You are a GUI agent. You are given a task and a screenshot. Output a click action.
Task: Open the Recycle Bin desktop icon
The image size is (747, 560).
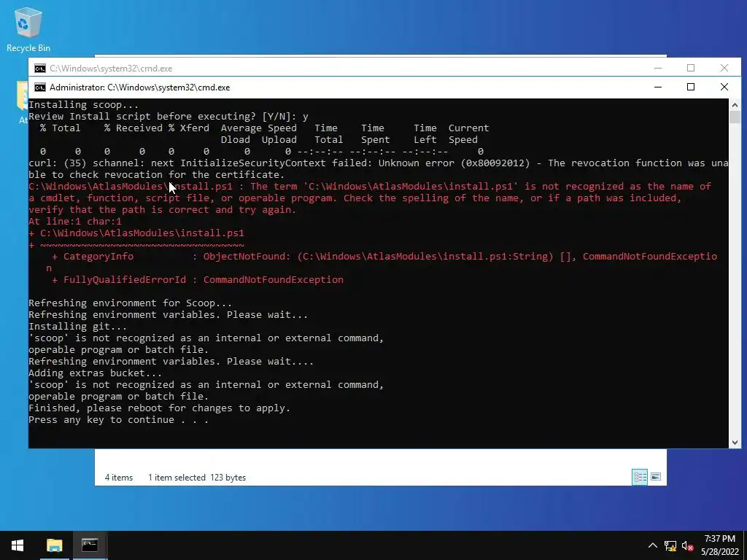coord(28,29)
